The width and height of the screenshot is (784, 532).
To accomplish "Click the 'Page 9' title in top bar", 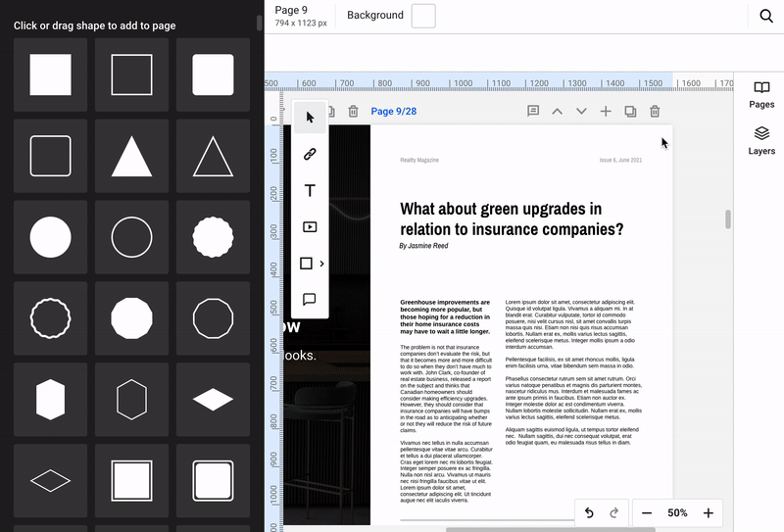I will coord(291,10).
